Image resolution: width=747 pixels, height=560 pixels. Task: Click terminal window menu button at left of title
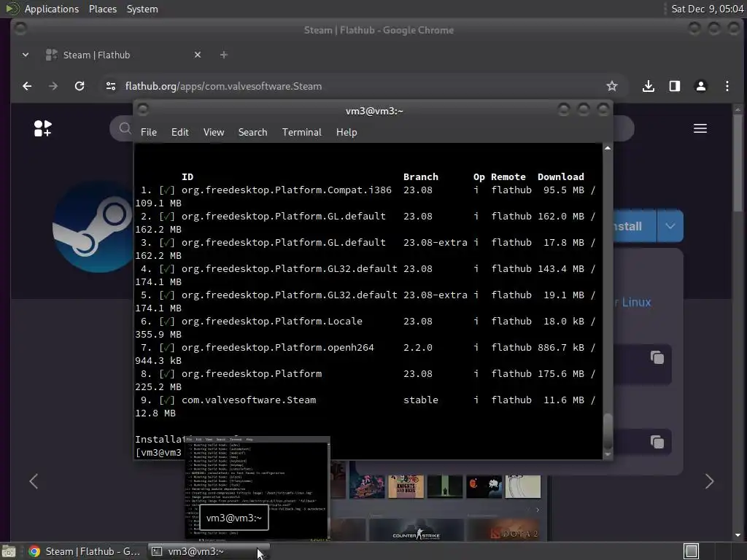click(142, 109)
